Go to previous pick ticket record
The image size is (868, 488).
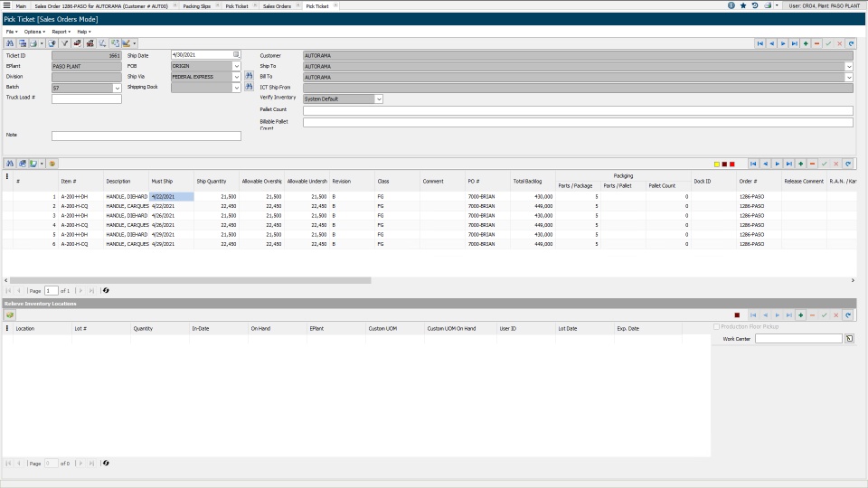[x=771, y=43]
